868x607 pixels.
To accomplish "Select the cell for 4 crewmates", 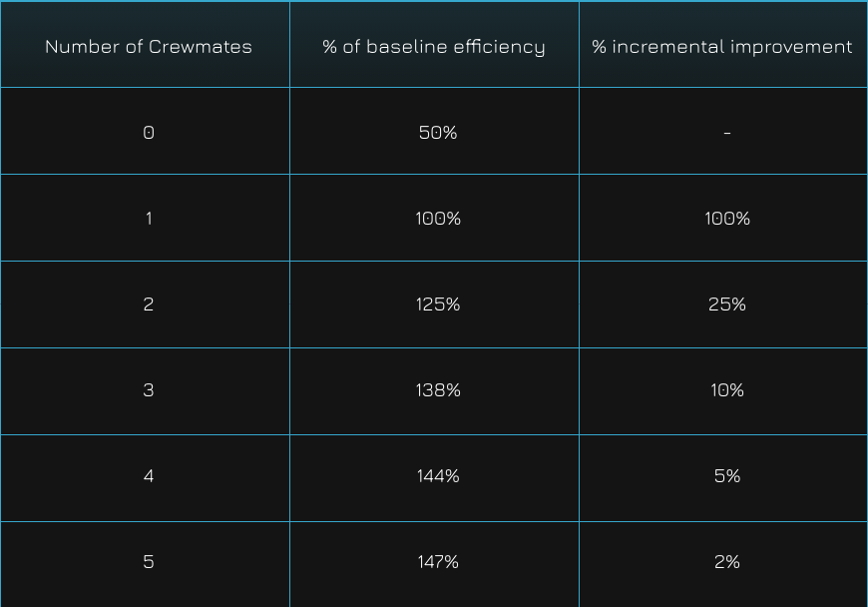I will (x=149, y=476).
